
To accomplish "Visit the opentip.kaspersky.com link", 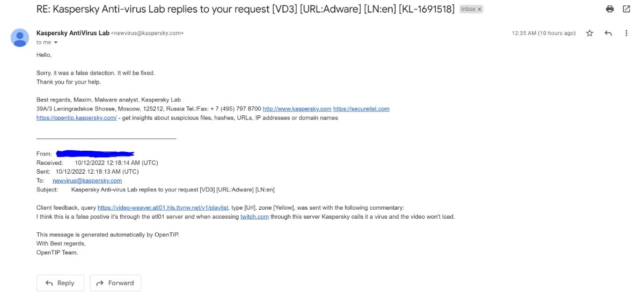I will point(77,118).
